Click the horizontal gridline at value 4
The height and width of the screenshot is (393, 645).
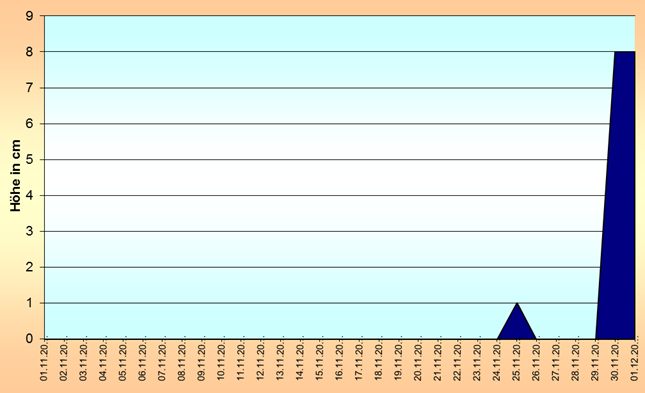coord(325,195)
